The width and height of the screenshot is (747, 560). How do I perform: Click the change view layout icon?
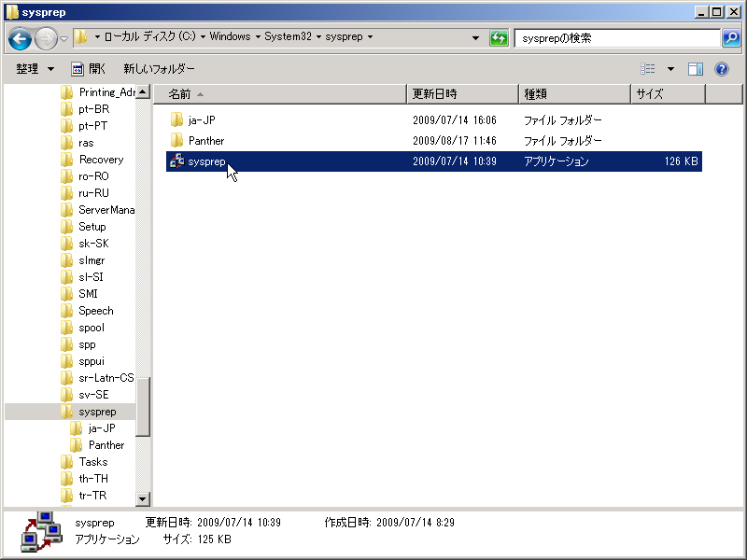point(648,69)
